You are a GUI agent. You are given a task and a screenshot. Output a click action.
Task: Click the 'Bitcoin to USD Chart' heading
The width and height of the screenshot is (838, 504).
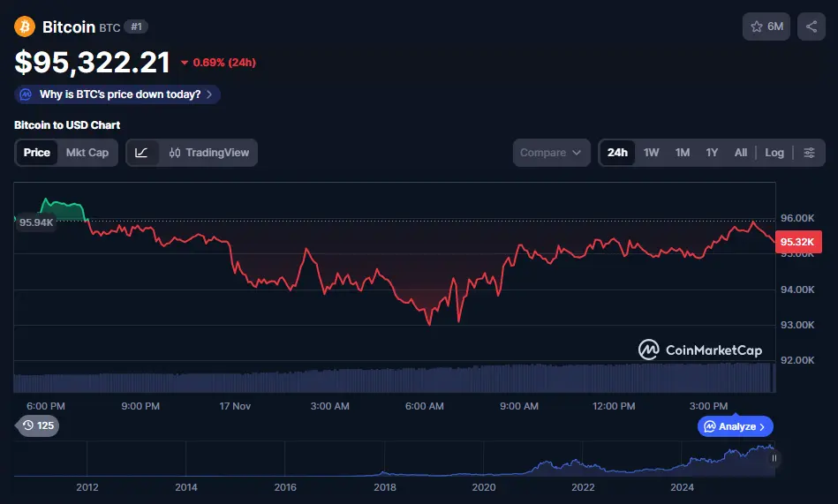tap(67, 125)
